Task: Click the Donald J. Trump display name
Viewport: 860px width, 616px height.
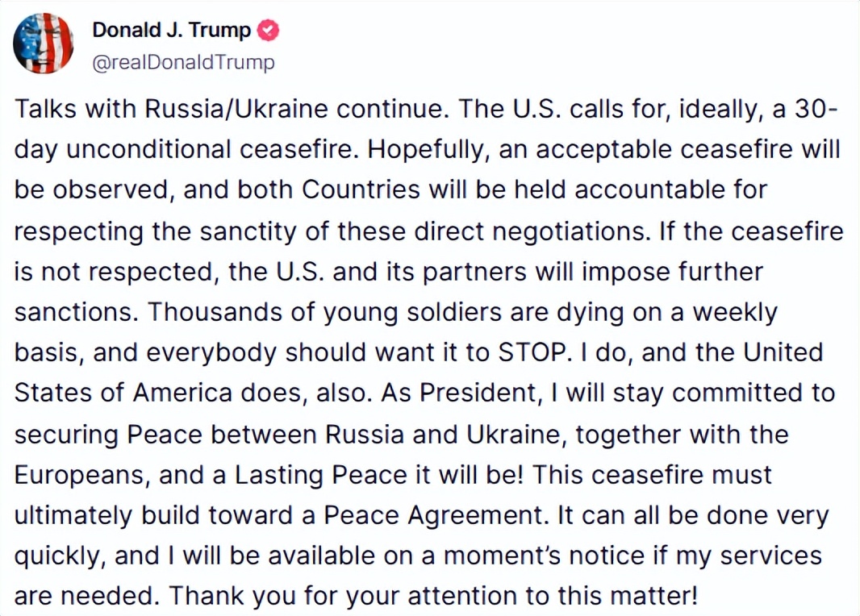Action: pos(172,30)
